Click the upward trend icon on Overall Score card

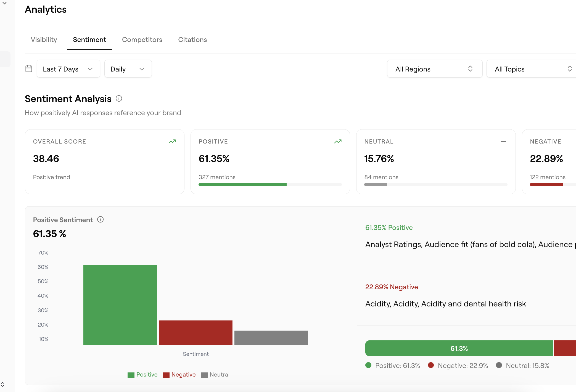click(172, 142)
